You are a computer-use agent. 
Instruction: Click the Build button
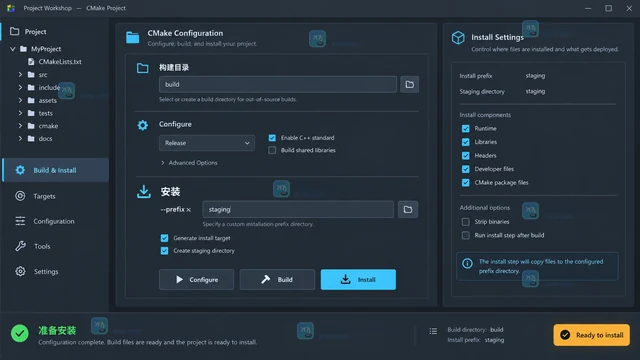[277, 280]
